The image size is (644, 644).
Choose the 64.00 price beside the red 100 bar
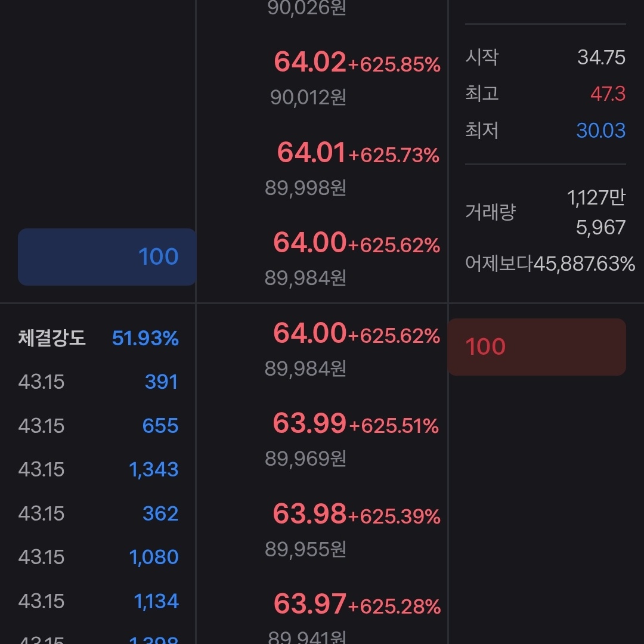[322, 348]
